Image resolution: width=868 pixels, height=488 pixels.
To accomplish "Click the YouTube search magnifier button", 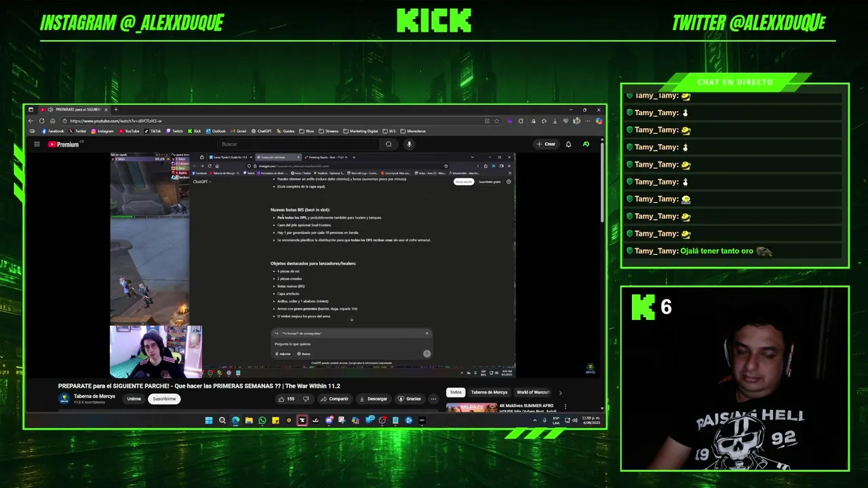I will tap(389, 144).
